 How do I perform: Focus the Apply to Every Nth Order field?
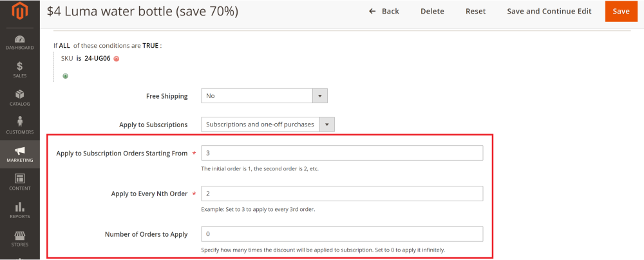click(x=342, y=194)
